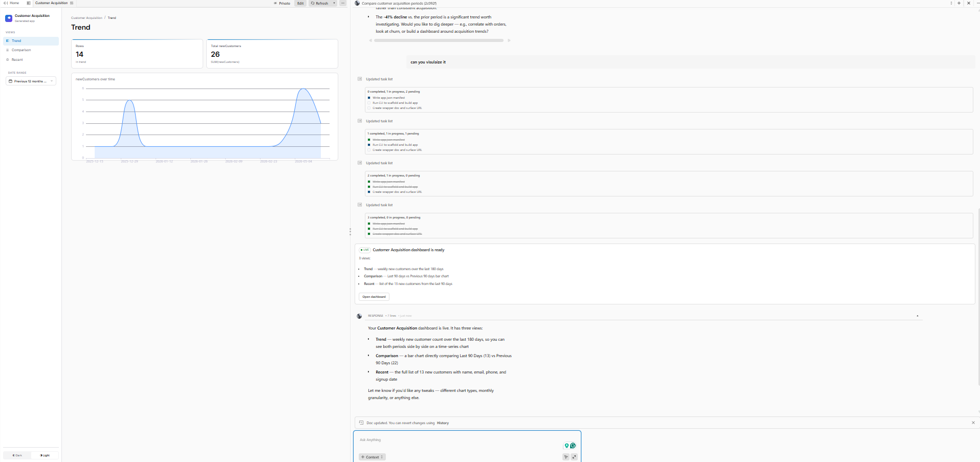Click the Trend view entry in ready card
Screen dimensions: 980x462
(404, 269)
